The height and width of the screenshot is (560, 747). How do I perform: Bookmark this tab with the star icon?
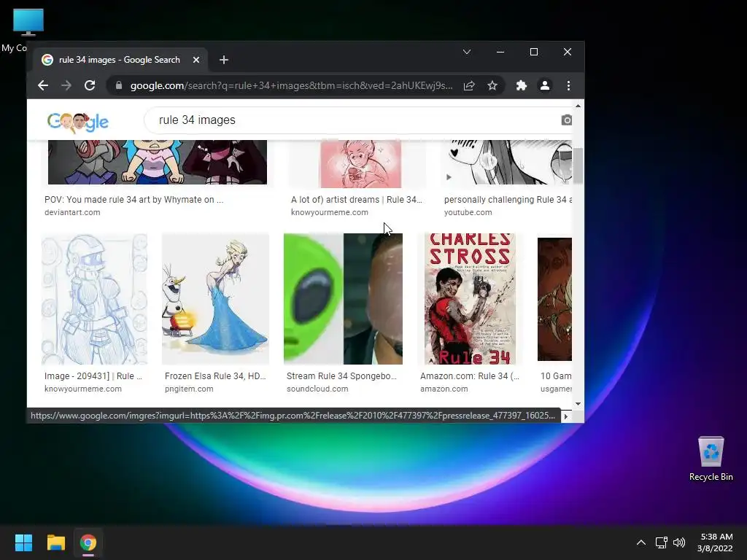tap(492, 86)
